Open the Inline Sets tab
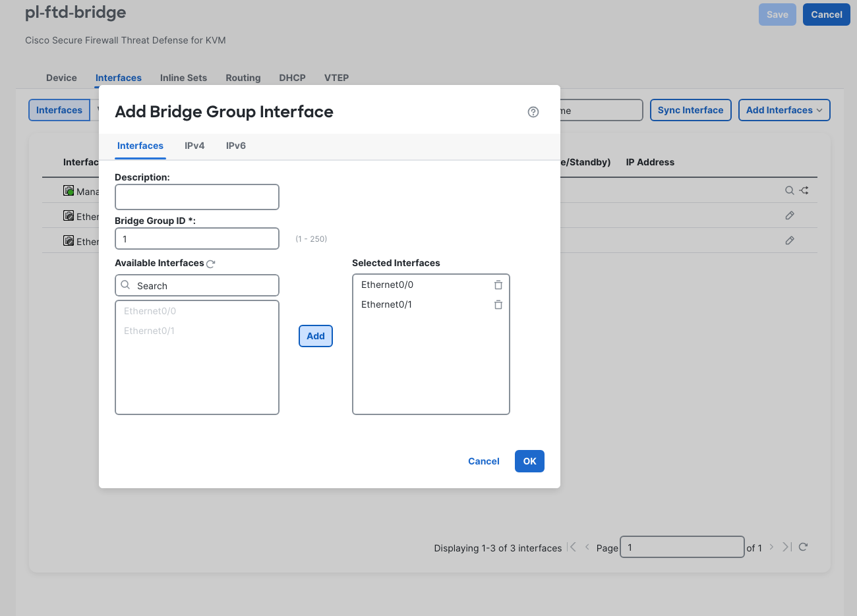The height and width of the screenshot is (616, 857). click(183, 78)
